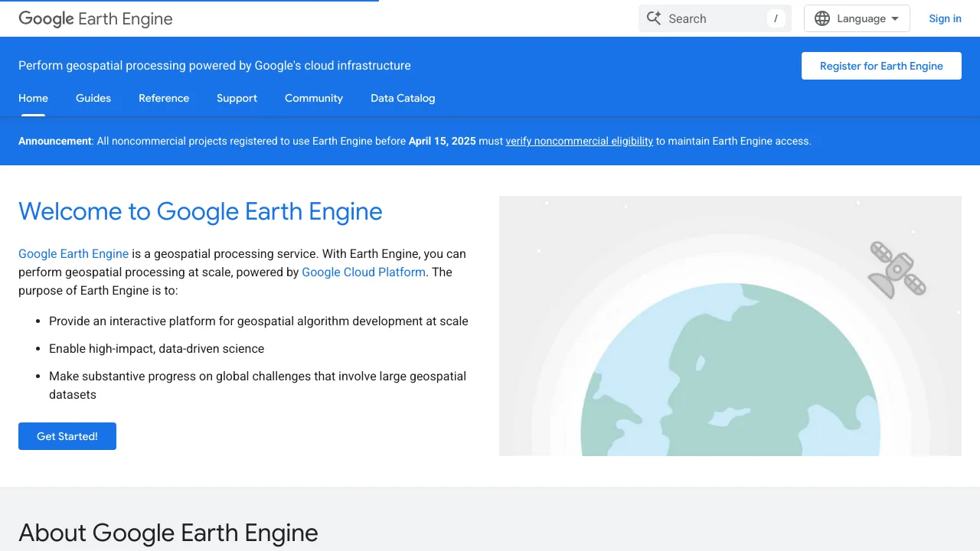Click the Google Earth Engine inline link
The height and width of the screenshot is (551, 980).
click(73, 253)
